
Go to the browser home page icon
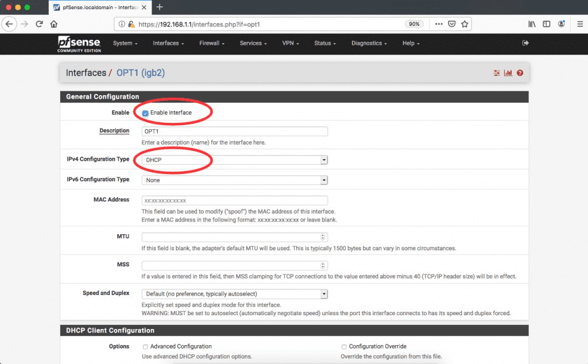[54, 24]
